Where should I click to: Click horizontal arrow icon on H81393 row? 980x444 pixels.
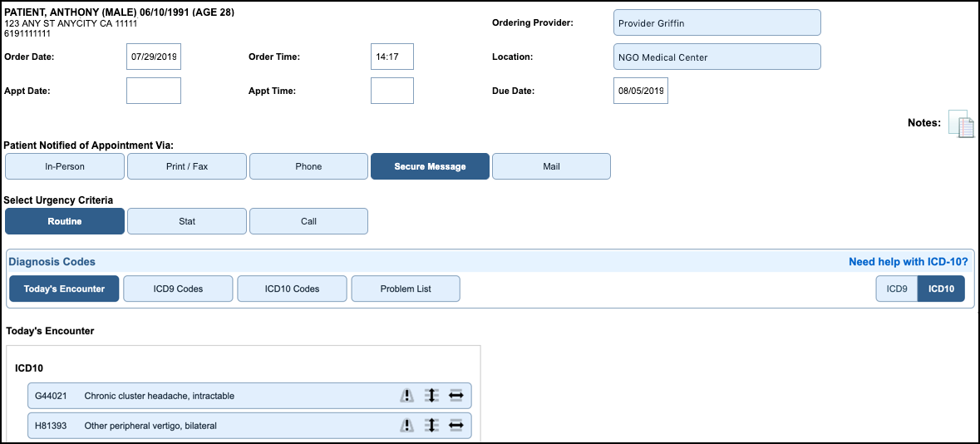(x=456, y=426)
